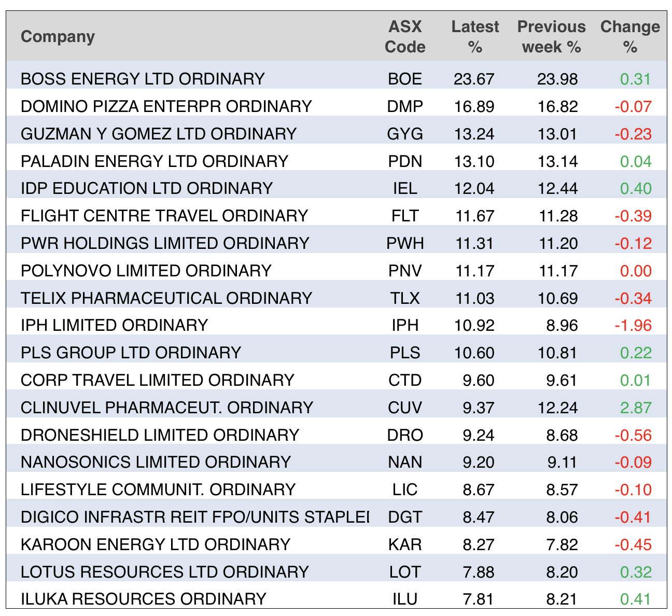This screenshot has width=672, height=616.
Task: Click the GYG ticker code
Action: [405, 134]
